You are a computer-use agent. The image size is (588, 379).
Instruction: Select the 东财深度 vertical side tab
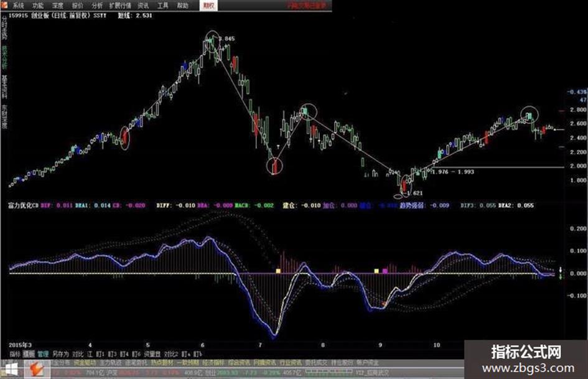coord(4,116)
